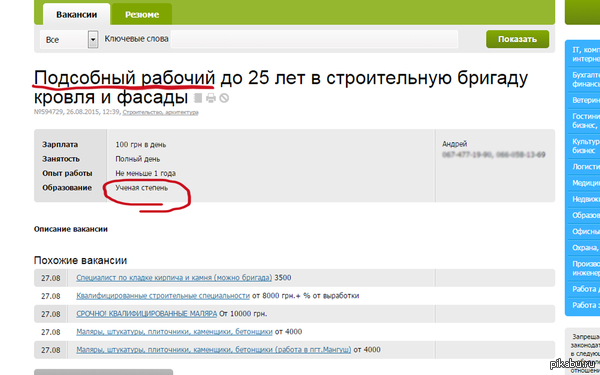
Task: Click the Ключевые слова search field
Action: tap(314, 39)
